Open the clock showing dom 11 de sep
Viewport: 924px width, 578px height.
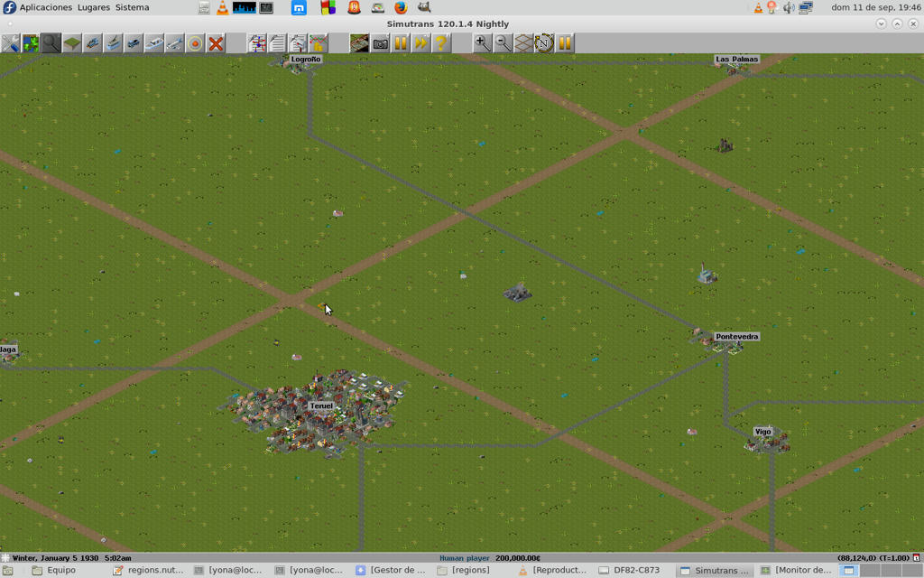tap(875, 7)
